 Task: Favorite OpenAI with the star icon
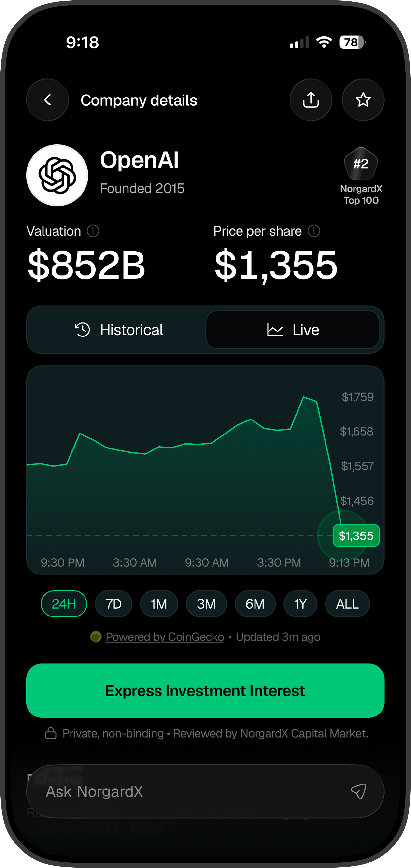363,100
